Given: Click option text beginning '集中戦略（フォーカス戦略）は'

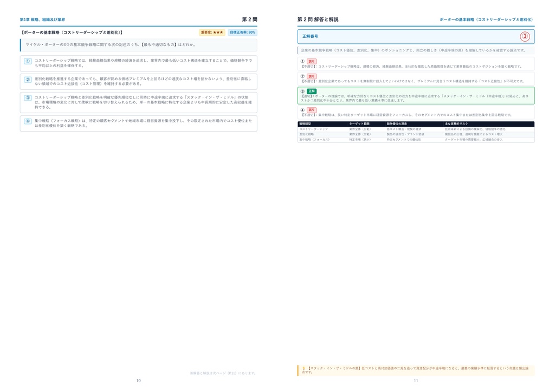Looking at the screenshot, I should [x=143, y=123].
